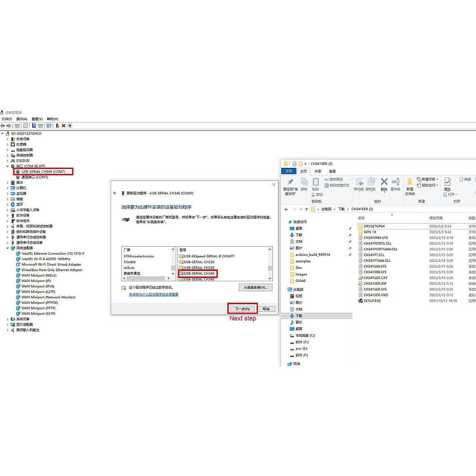Select SETUP.EXE in the file list
Viewport: 476px width, 476px height.
372,301
